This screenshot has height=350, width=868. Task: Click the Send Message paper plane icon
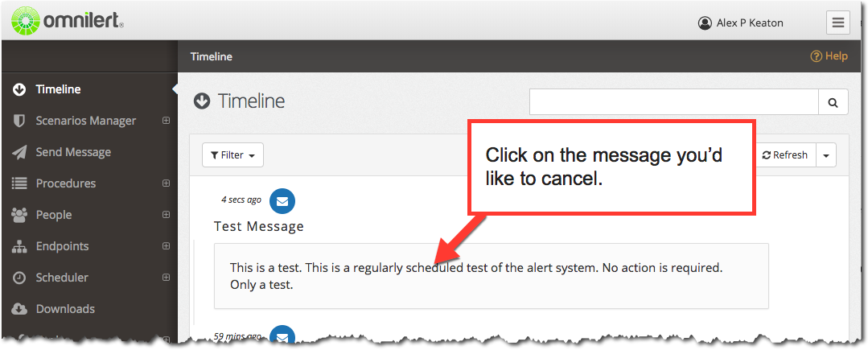(x=19, y=152)
